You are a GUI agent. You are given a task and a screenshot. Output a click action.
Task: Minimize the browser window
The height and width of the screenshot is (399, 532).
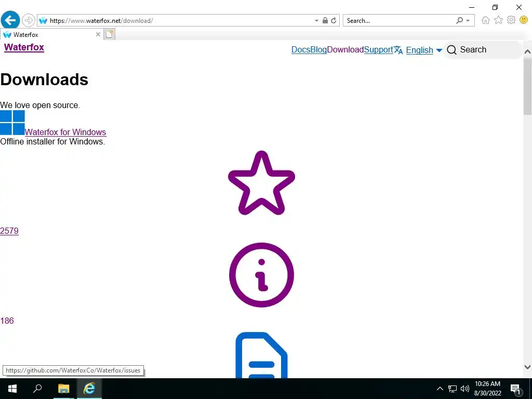pyautogui.click(x=472, y=7)
